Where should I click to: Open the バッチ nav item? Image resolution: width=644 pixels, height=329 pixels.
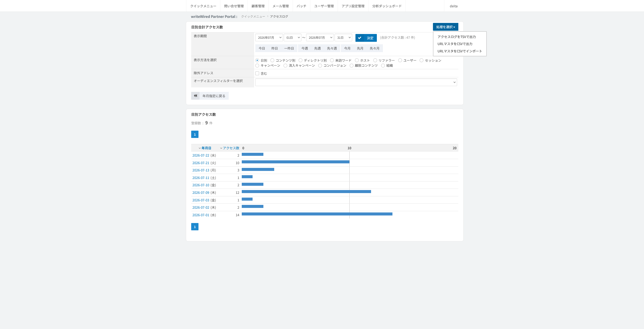pyautogui.click(x=301, y=6)
